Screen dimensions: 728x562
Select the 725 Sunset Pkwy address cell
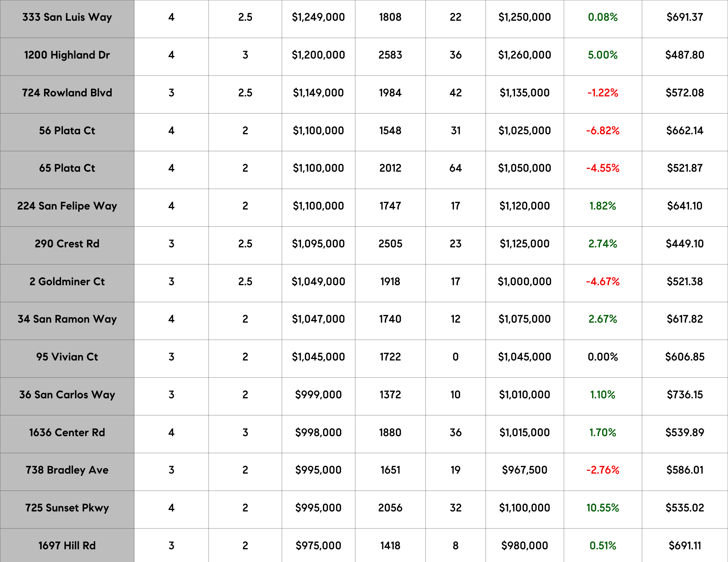pos(67,508)
